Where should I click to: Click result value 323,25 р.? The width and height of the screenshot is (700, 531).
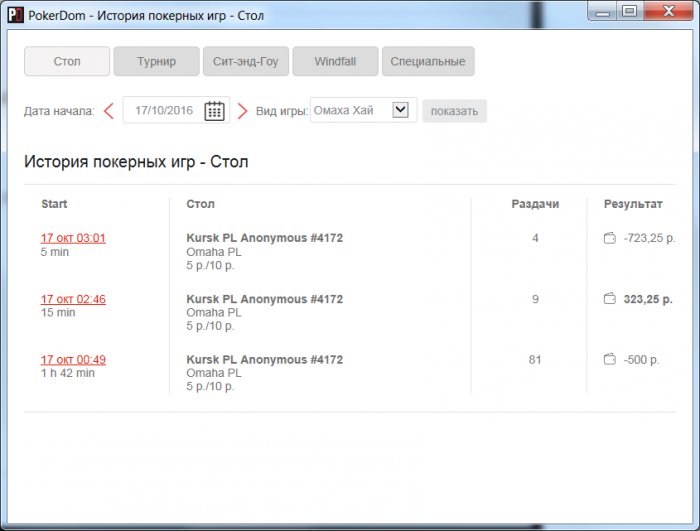point(648,299)
